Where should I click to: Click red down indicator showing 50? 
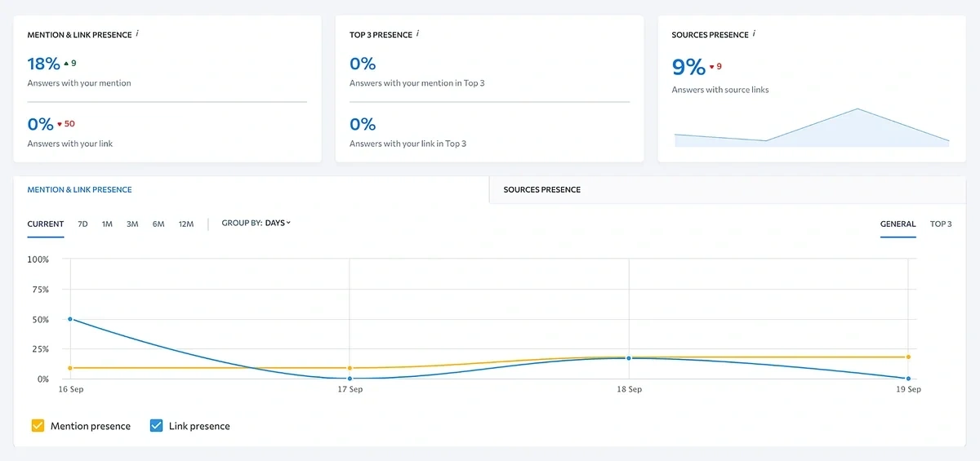65,124
